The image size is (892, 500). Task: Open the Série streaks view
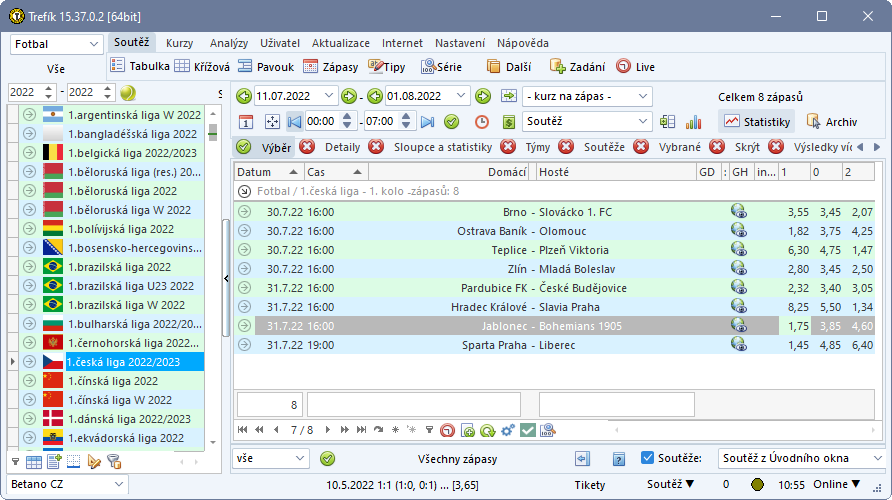pos(441,67)
